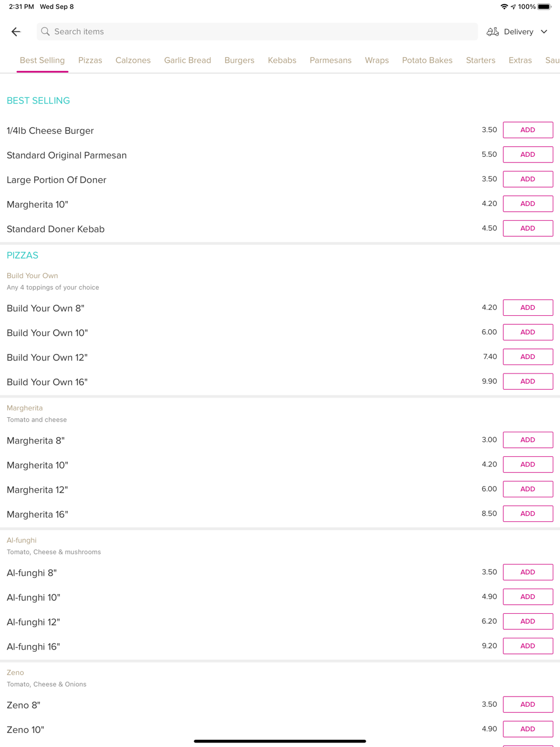Open the Kebabs category tab
Image resolution: width=560 pixels, height=747 pixels.
[x=282, y=60]
